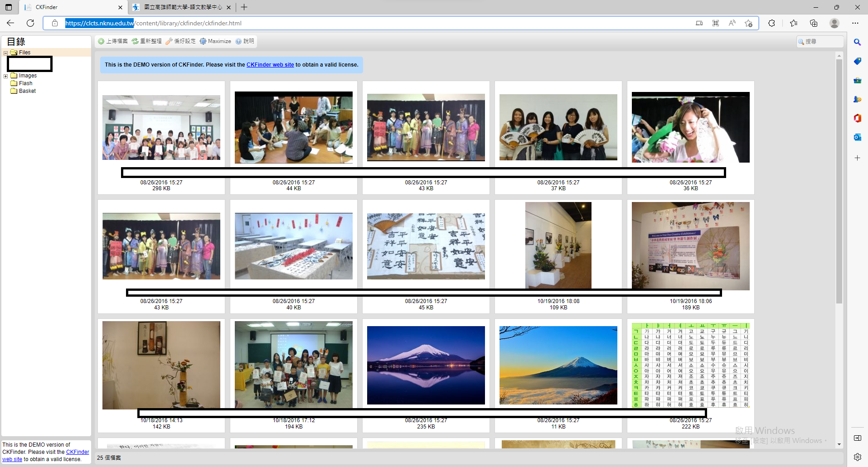Select the 222 KB Korean alphabet chart thumbnail

coord(691,365)
